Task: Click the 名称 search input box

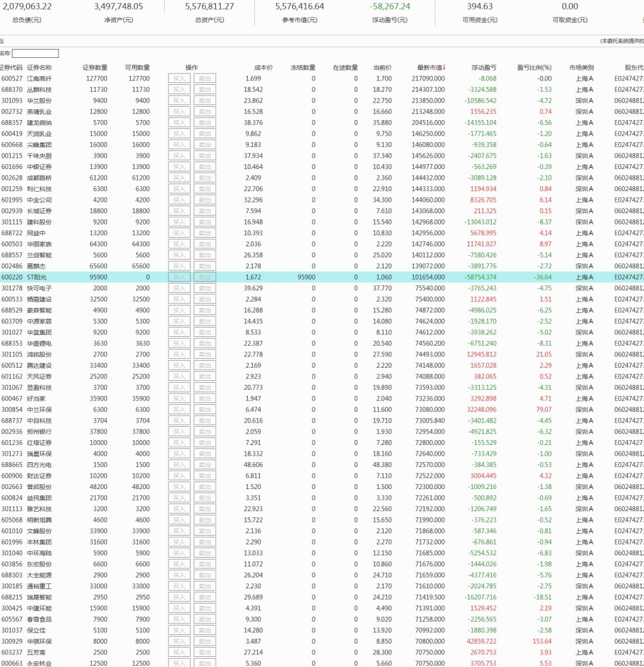Action: coord(35,53)
